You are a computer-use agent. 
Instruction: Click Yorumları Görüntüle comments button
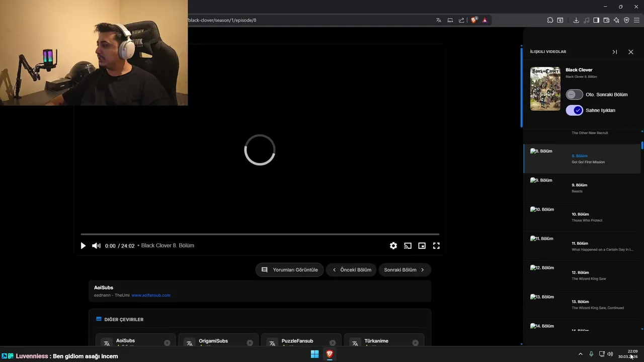289,270
